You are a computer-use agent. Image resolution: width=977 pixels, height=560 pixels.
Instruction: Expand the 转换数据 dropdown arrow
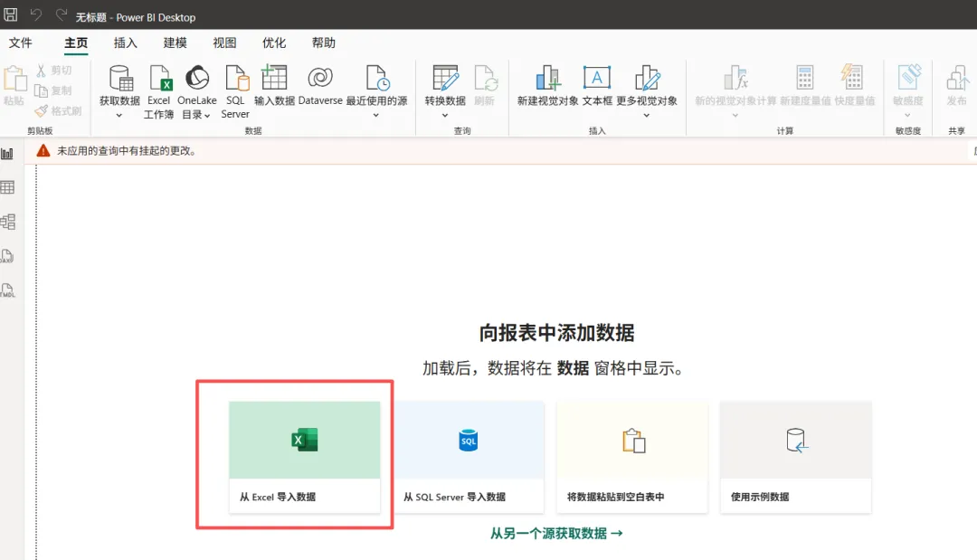[x=445, y=115]
